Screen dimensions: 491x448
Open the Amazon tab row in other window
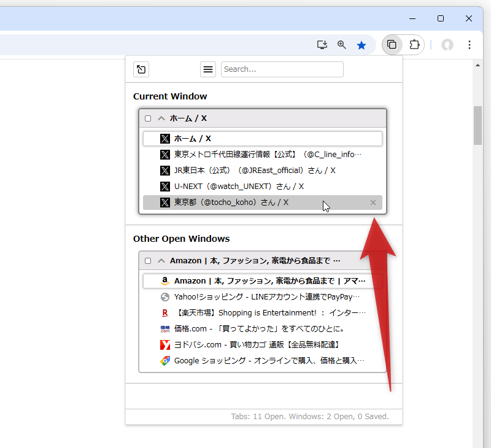pos(263,281)
